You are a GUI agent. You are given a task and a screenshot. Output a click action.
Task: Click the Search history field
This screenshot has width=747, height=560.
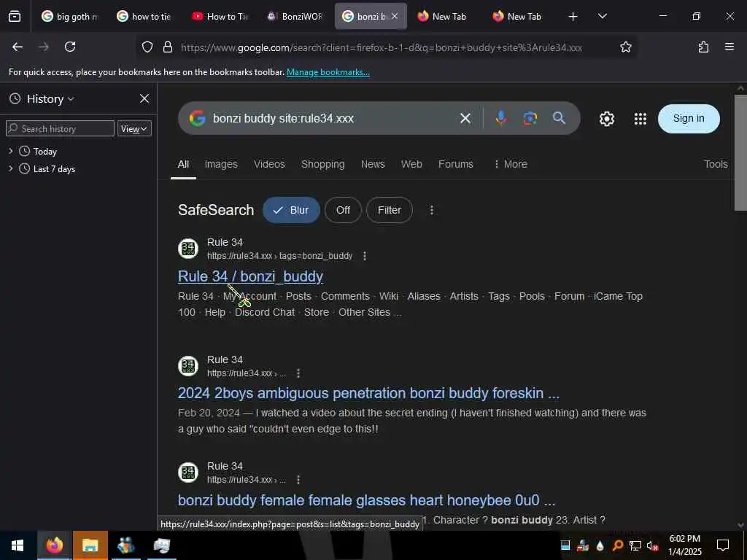tap(60, 128)
